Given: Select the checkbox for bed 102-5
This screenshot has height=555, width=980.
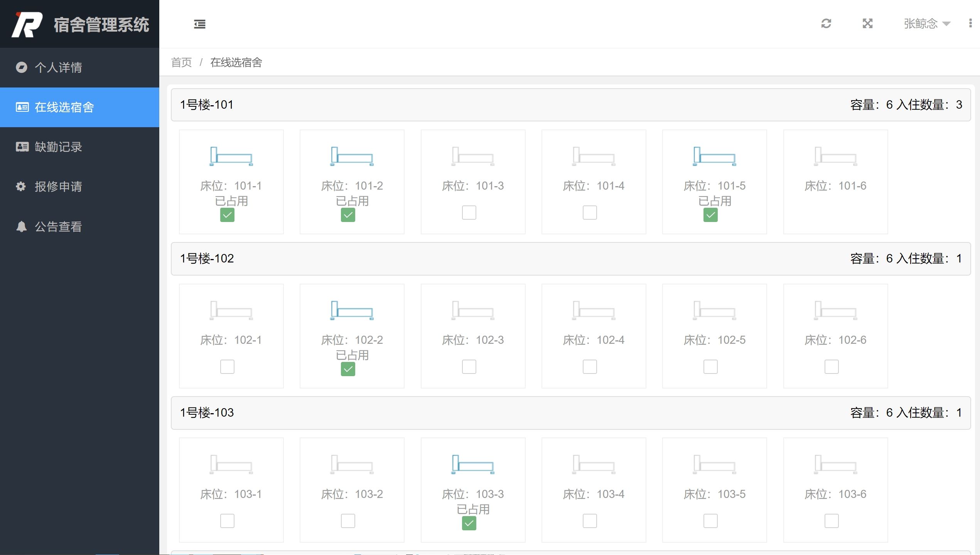Looking at the screenshot, I should pos(710,367).
